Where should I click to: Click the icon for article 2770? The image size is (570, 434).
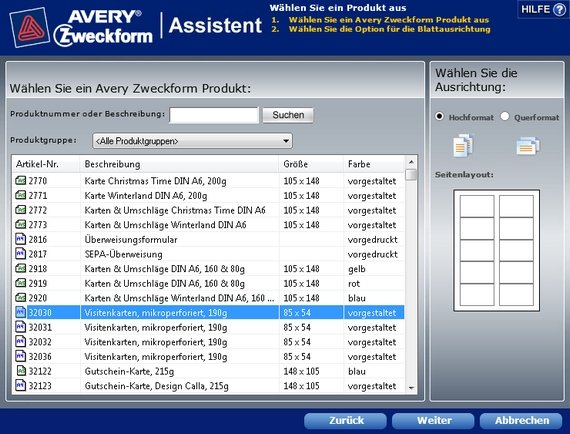21,180
